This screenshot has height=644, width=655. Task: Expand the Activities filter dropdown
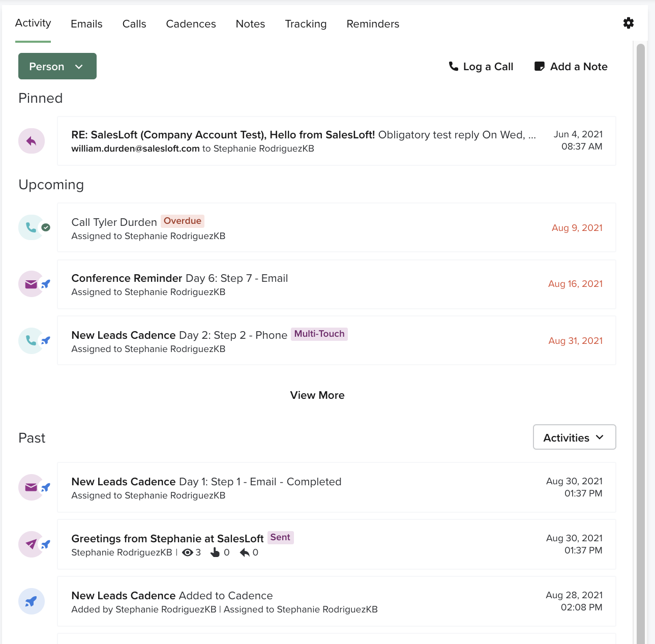click(x=574, y=437)
